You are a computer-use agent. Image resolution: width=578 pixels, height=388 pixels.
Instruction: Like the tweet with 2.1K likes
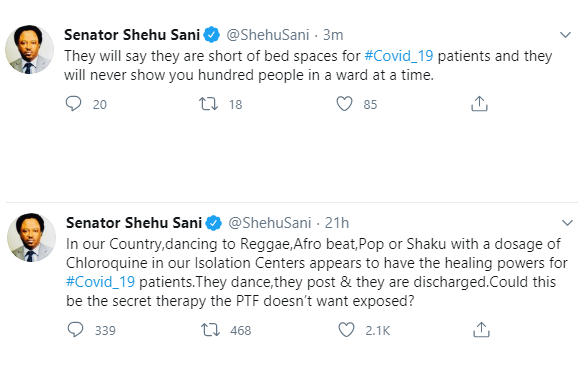pos(347,330)
